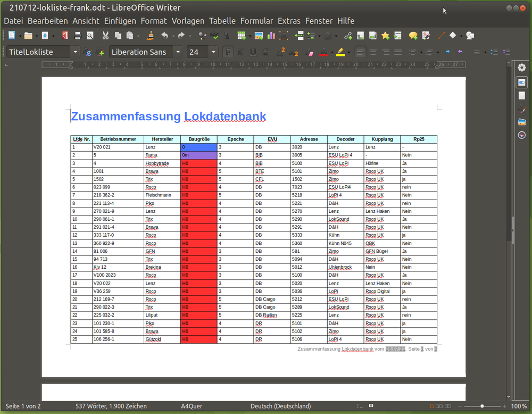Open the Einfügen menu

point(120,21)
